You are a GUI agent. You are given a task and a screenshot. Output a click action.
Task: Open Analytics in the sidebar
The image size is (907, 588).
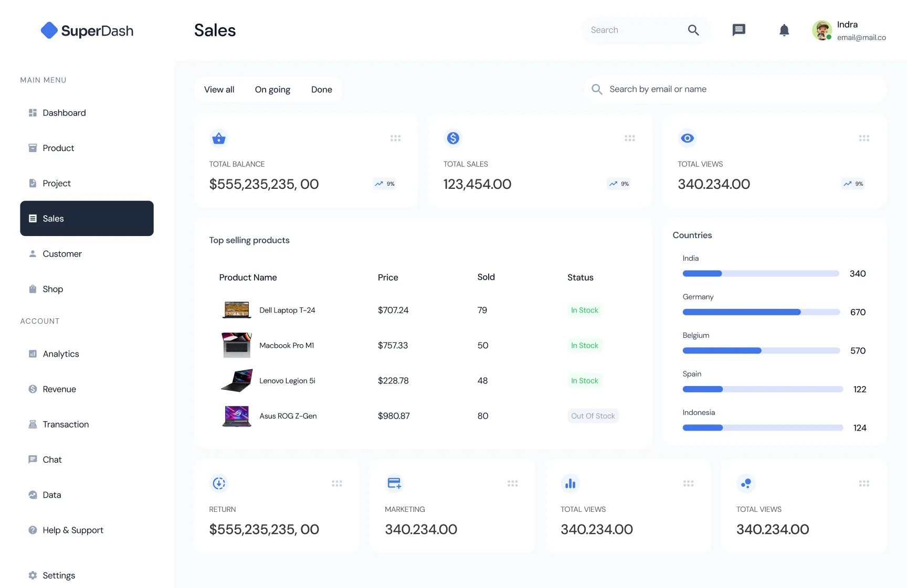click(x=61, y=354)
